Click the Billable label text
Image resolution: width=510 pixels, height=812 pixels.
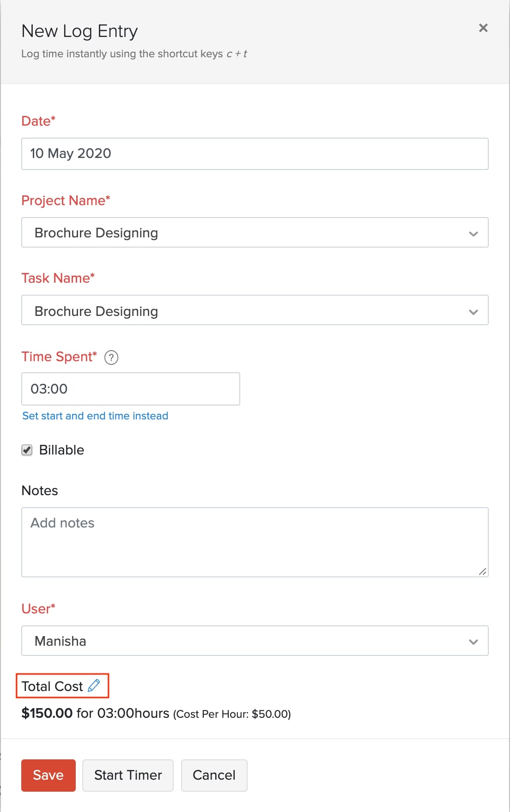[61, 450]
